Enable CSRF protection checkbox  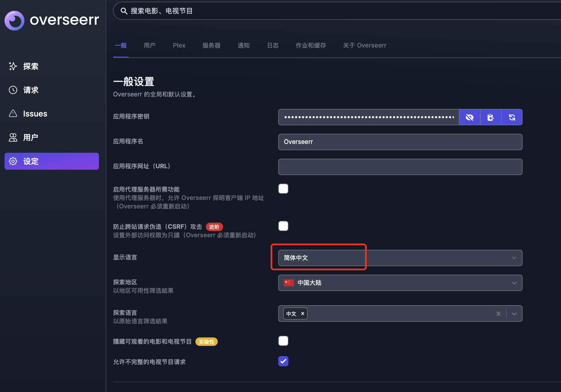coord(283,226)
